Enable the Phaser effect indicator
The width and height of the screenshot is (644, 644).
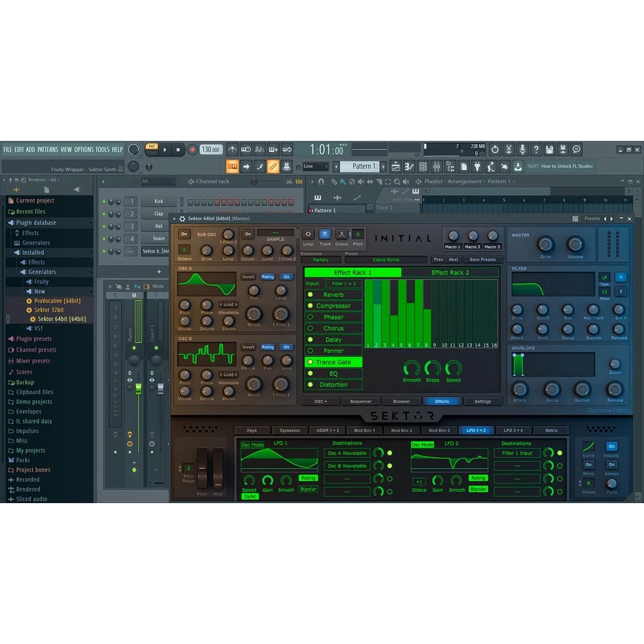(x=310, y=317)
